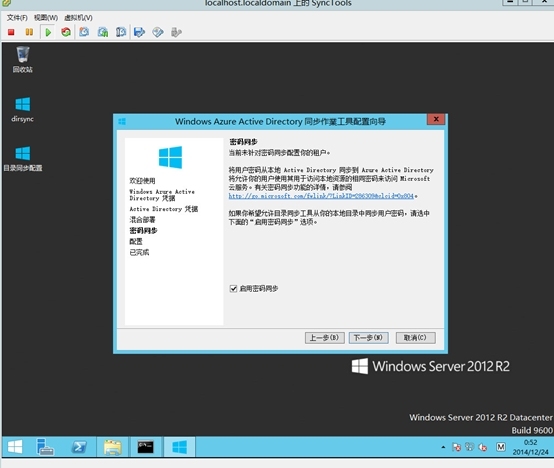
Task: Click the CD/DVD connect toolbar icon
Action: 158,32
